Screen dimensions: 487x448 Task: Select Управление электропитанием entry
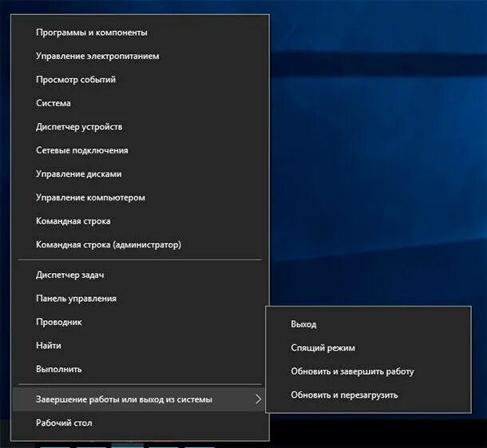click(140, 56)
